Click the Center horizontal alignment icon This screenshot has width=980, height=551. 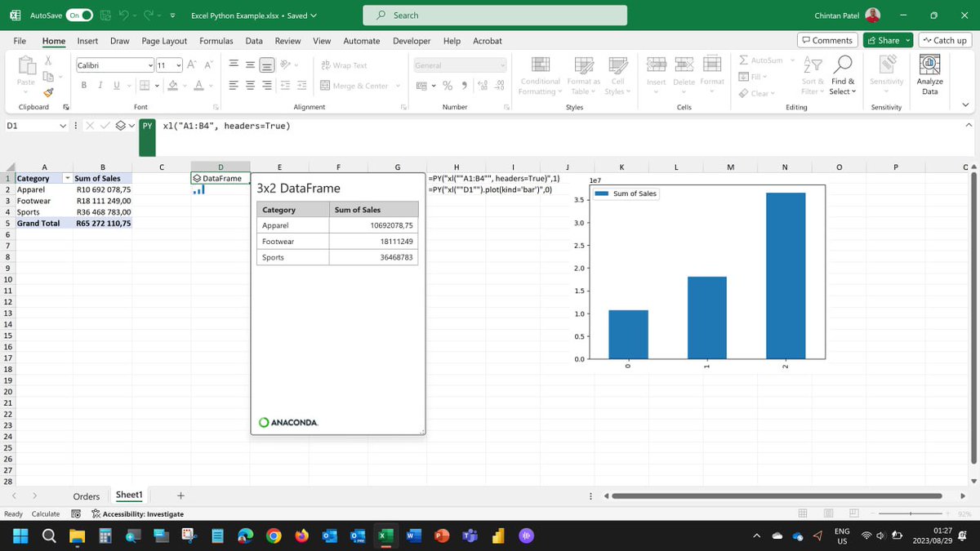[250, 86]
